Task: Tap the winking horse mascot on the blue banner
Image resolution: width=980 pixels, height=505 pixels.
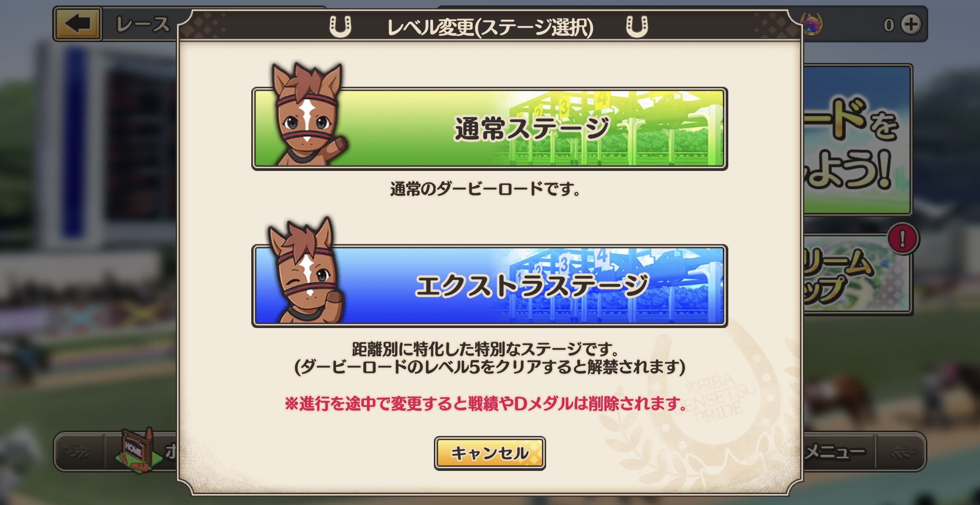Action: 305,271
